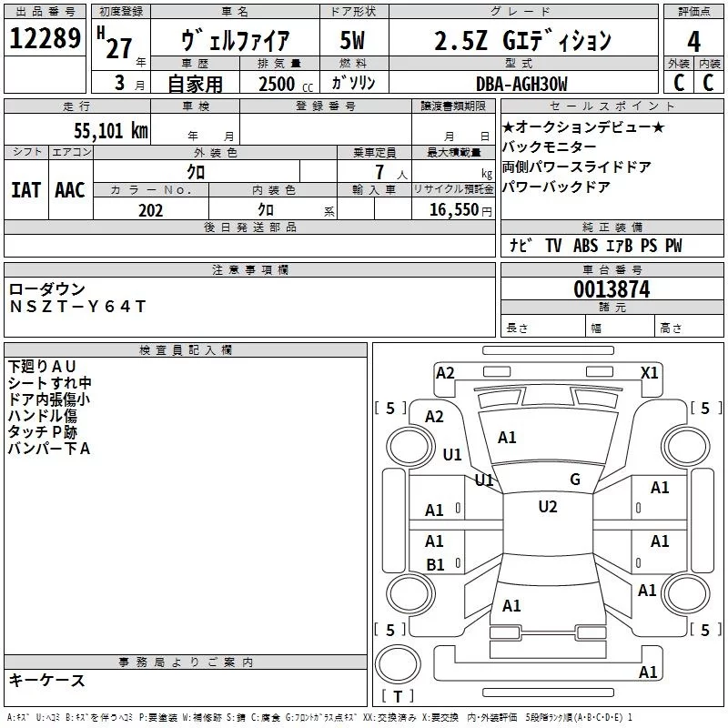Select the color number 202 field
The height and width of the screenshot is (728, 728).
[150, 210]
